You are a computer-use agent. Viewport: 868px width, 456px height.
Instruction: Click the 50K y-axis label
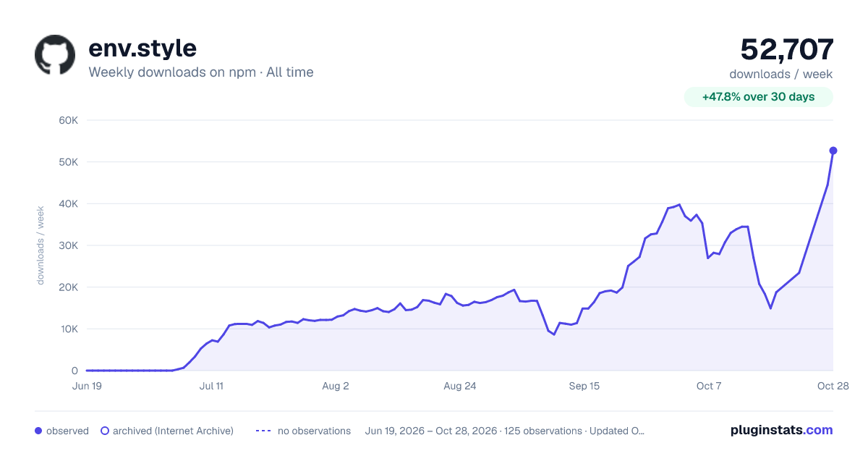pyautogui.click(x=68, y=162)
